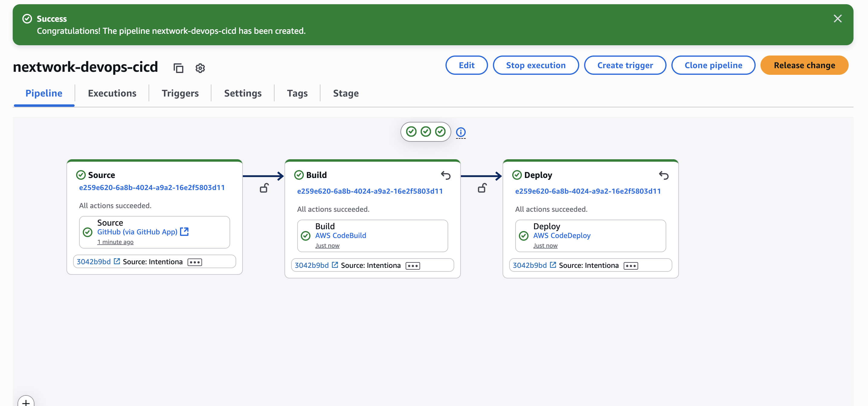Expand the Build stage commit message ellipsis
The width and height of the screenshot is (868, 406).
click(413, 266)
